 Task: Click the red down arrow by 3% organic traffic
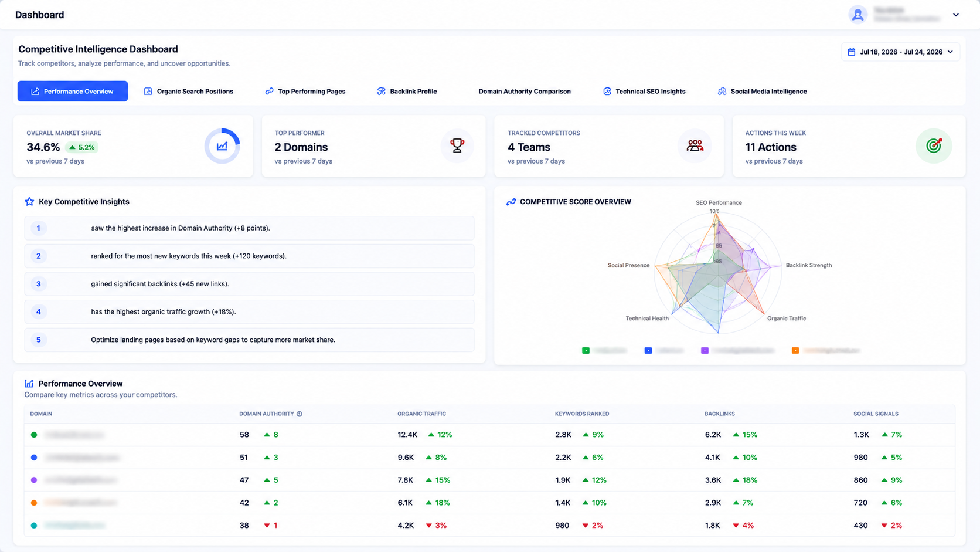(x=429, y=526)
